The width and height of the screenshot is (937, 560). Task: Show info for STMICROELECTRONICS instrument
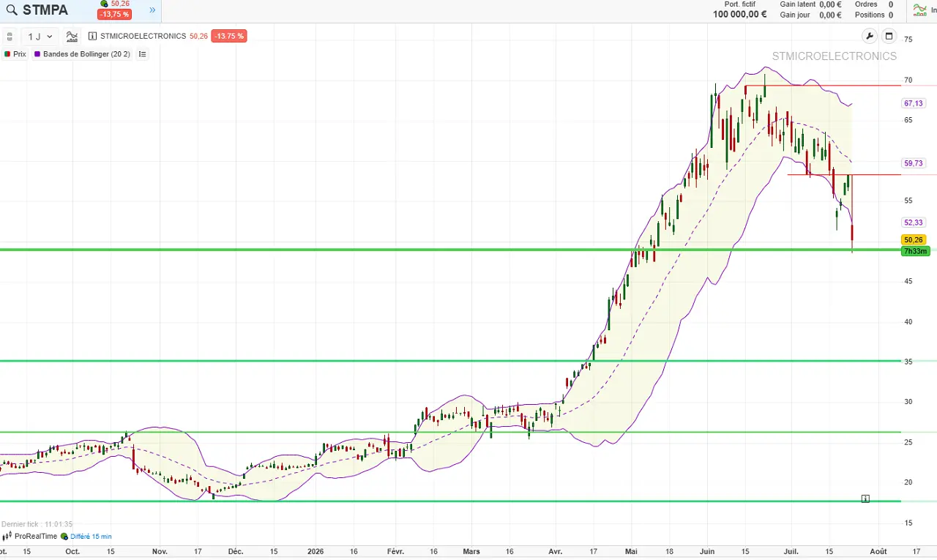93,36
